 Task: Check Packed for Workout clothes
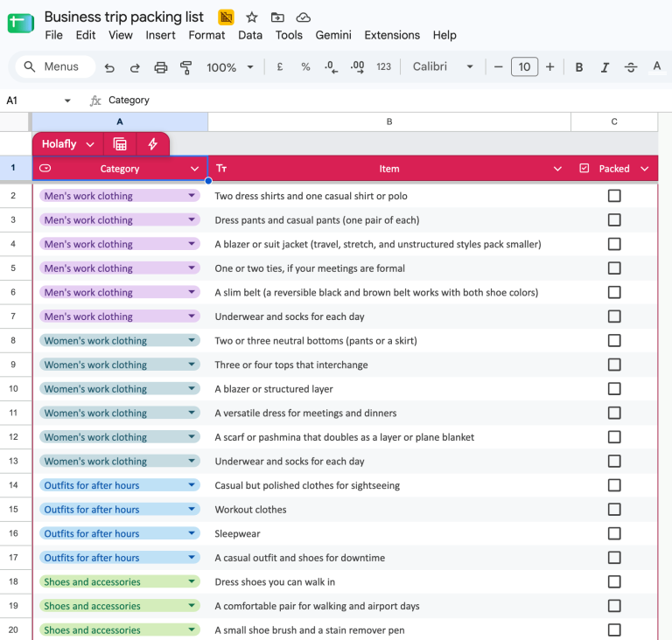tap(614, 510)
